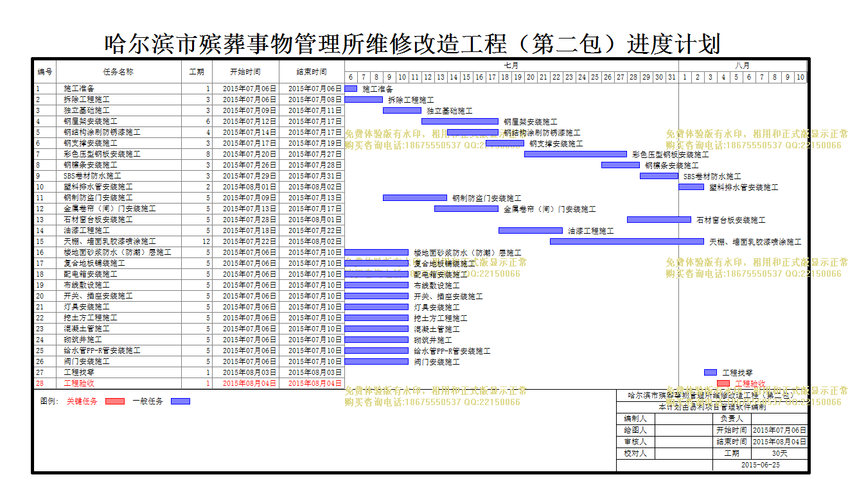Click 复合地板铺装施工 in the task name column

pyautogui.click(x=94, y=263)
